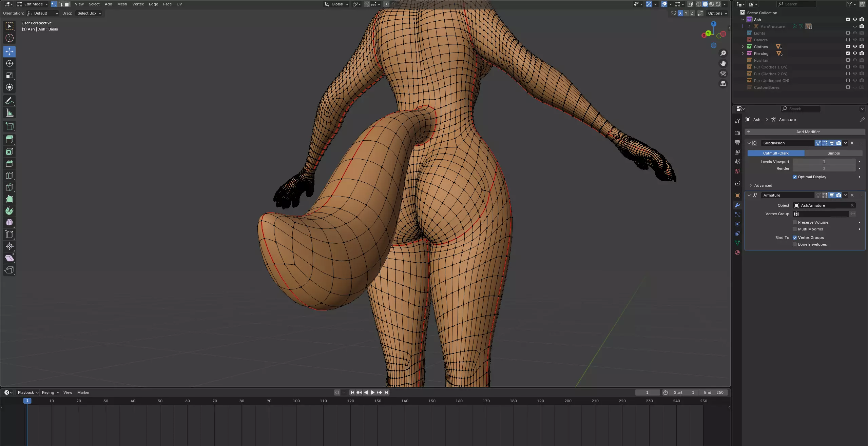Open the Face menu
Screen dimensions: 868x446
167,4
